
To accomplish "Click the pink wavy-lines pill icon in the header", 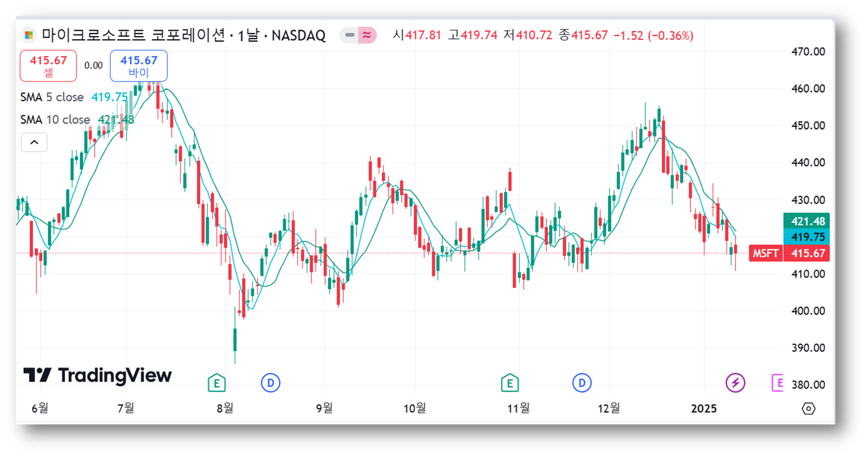I will click(367, 35).
